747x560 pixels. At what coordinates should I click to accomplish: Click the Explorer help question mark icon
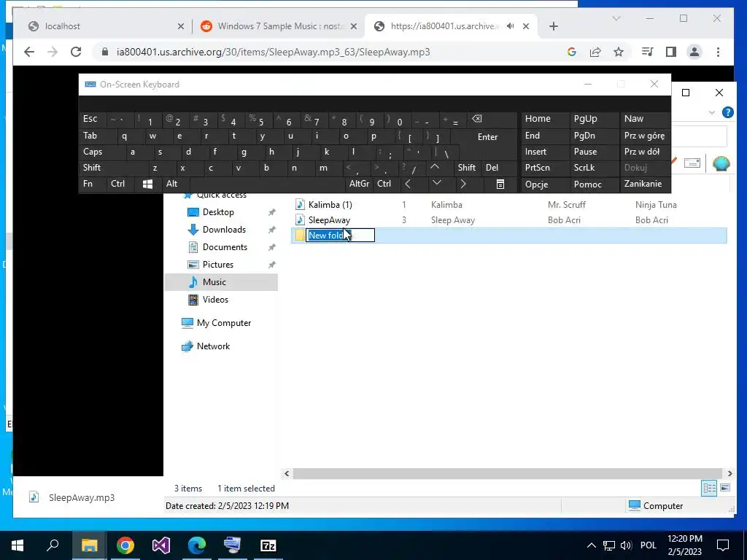[x=727, y=112]
